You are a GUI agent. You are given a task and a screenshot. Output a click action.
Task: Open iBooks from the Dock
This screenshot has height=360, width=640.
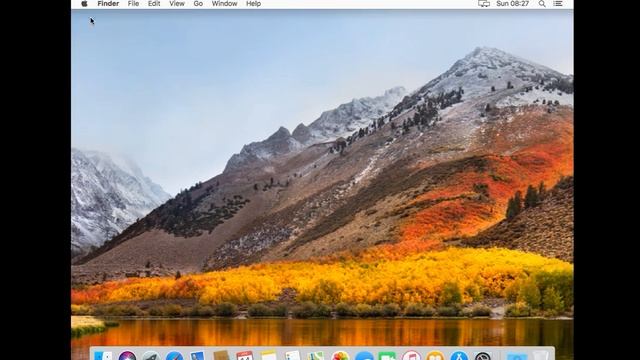click(435, 356)
